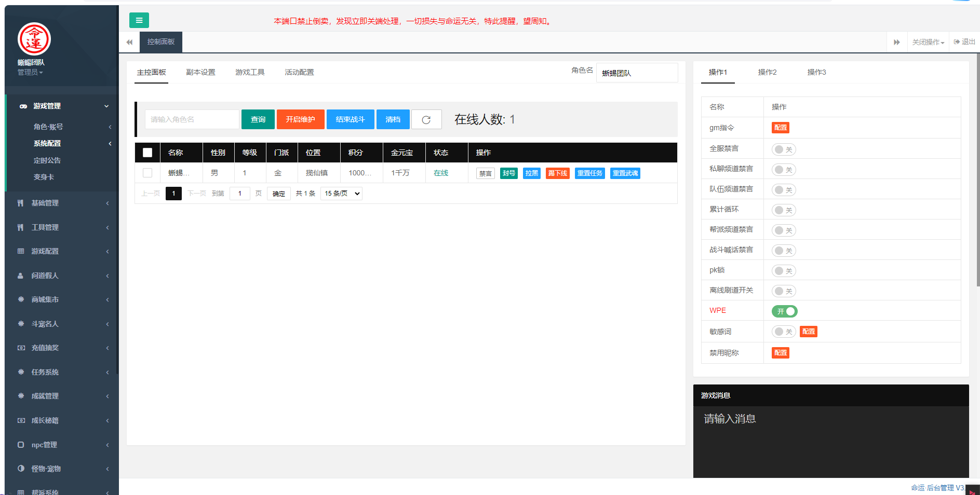Screen dimensions: 980x495
Task: Click the green hamburger menu icon
Action: [x=139, y=20]
